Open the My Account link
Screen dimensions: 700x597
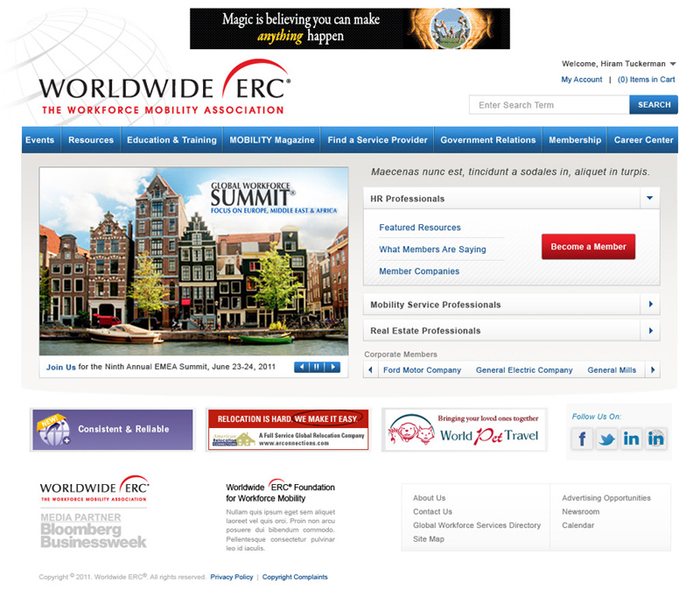(582, 80)
